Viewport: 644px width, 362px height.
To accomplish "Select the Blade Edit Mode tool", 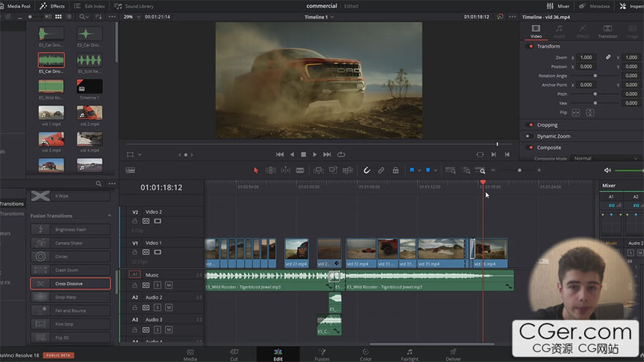I will (300, 170).
